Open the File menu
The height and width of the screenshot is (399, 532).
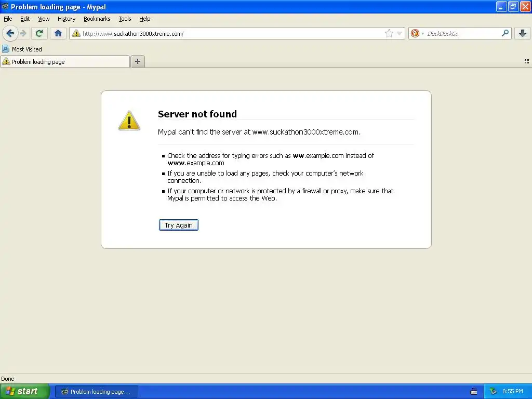click(x=8, y=19)
